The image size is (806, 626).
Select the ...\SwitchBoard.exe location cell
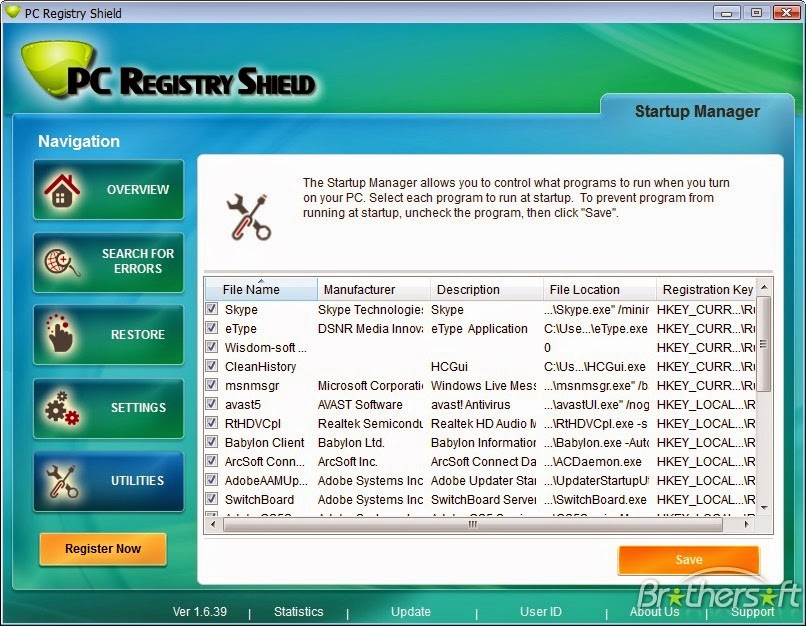[595, 500]
